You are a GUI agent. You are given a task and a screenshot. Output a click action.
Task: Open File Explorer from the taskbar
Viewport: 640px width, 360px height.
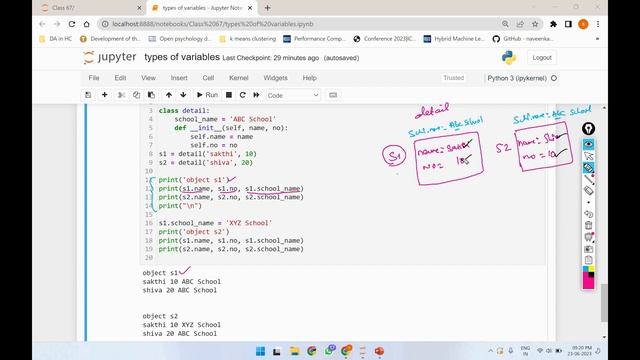click(294, 351)
